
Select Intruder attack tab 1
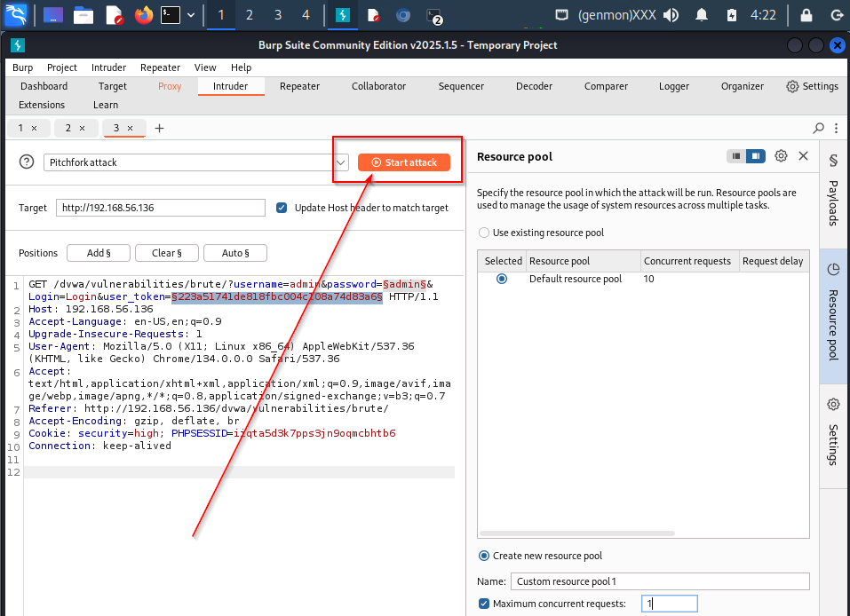pos(20,128)
